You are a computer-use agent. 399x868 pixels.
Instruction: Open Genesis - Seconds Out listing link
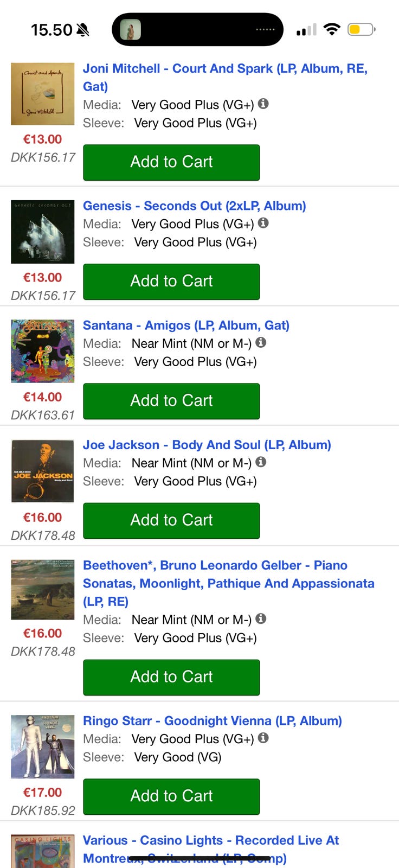tap(194, 206)
